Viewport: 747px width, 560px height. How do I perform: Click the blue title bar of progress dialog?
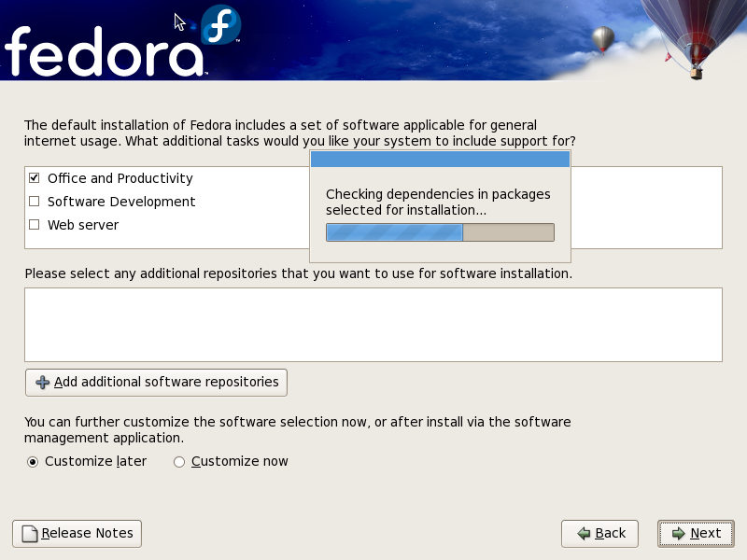(x=440, y=159)
